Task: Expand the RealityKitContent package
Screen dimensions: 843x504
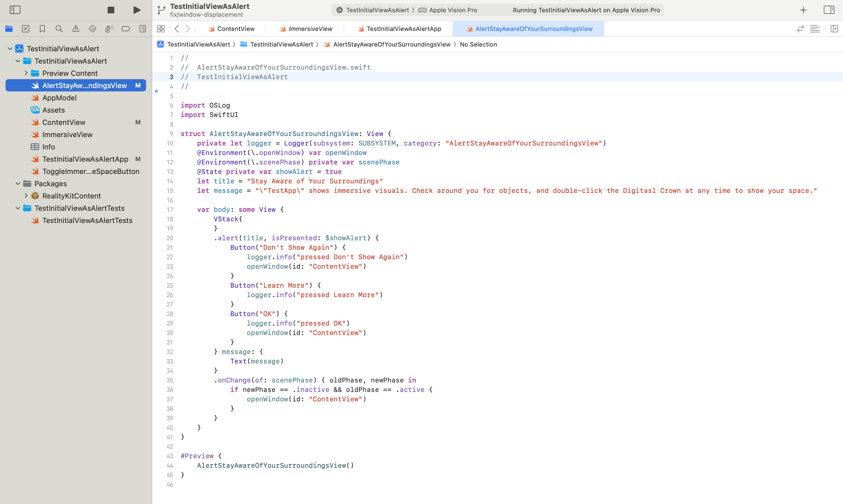Action: click(26, 196)
